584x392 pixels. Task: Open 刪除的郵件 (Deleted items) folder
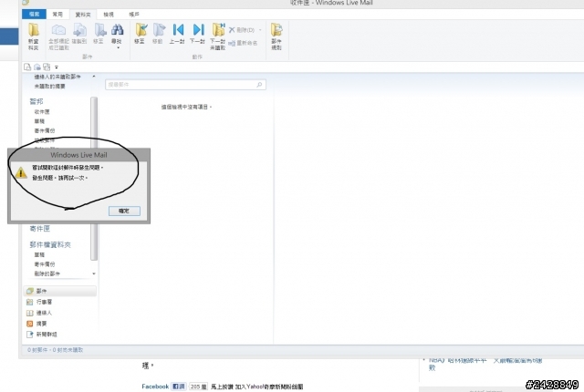(47, 273)
